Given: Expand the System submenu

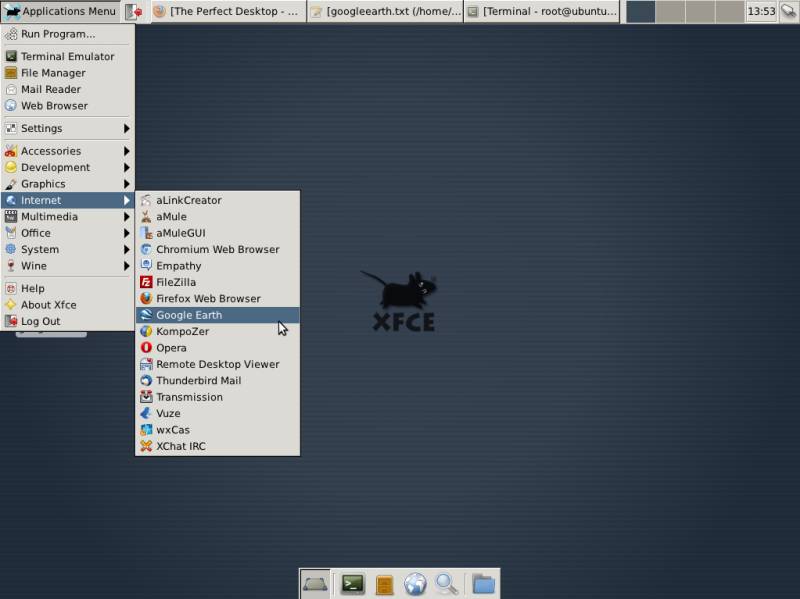Looking at the screenshot, I should (67, 249).
